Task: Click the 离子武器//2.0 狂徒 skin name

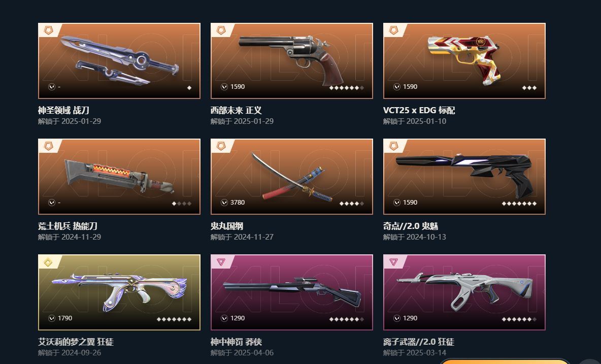Action: pos(419,341)
